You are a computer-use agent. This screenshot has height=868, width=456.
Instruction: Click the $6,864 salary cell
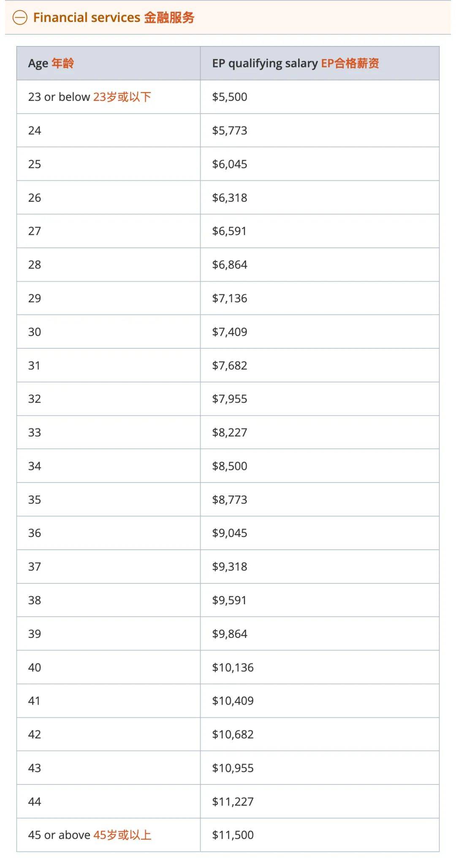[x=229, y=265]
